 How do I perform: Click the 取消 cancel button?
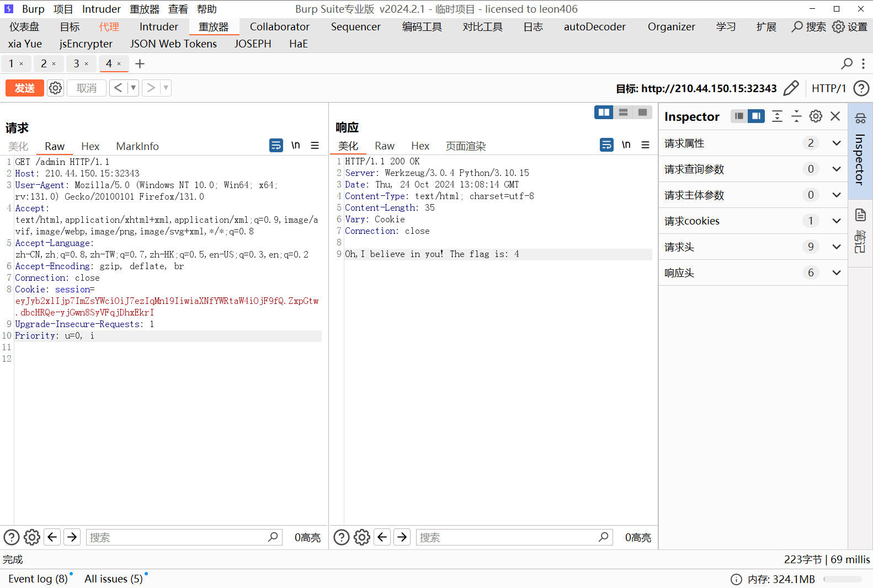[87, 88]
